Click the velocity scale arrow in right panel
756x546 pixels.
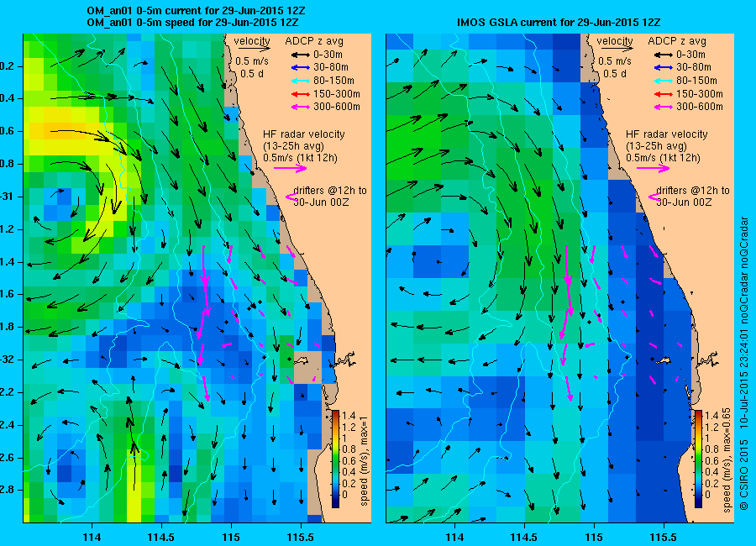point(617,49)
